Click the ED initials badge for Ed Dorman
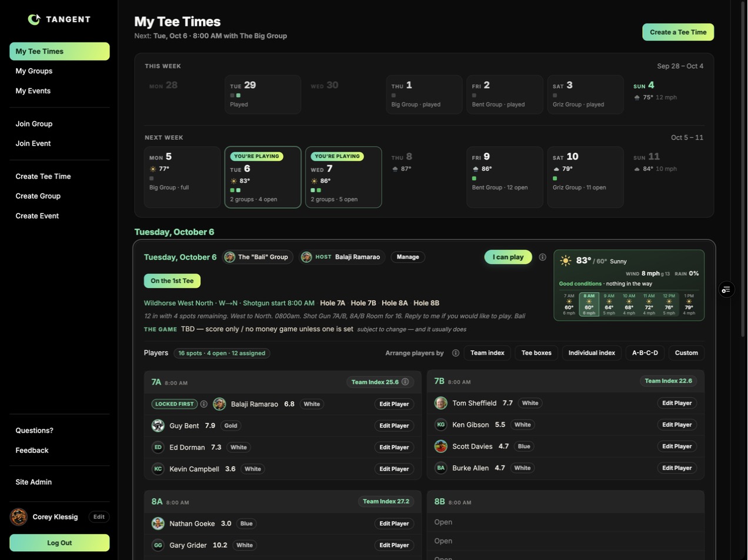 tap(158, 448)
